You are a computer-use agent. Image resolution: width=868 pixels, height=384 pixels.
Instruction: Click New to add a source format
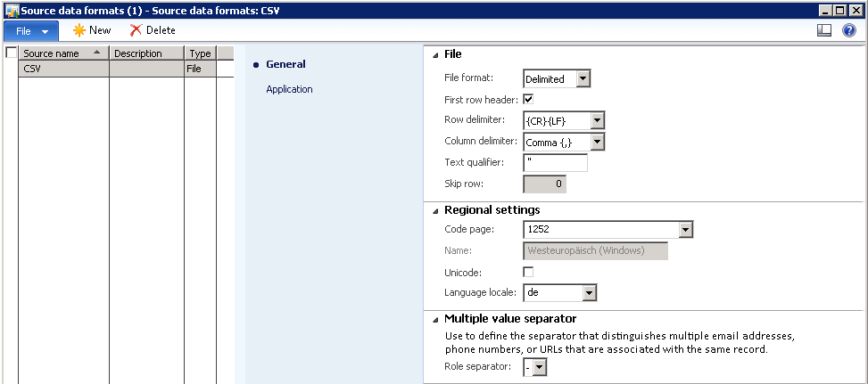pos(92,30)
